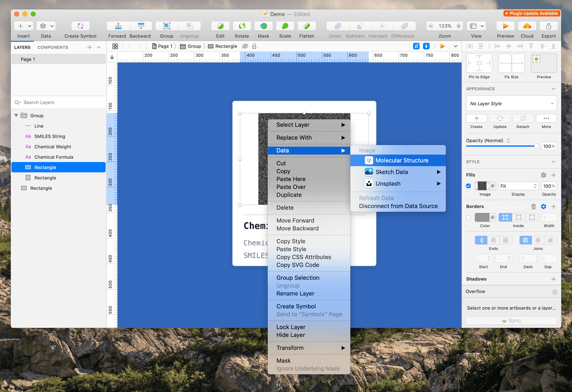This screenshot has width=572, height=392.
Task: Collapse the Group layer disclosure triangle
Action: [x=16, y=116]
